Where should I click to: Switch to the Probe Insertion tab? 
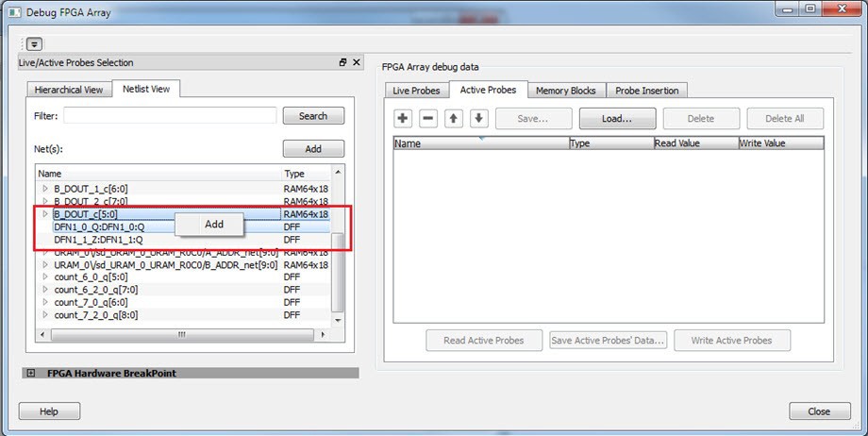646,91
